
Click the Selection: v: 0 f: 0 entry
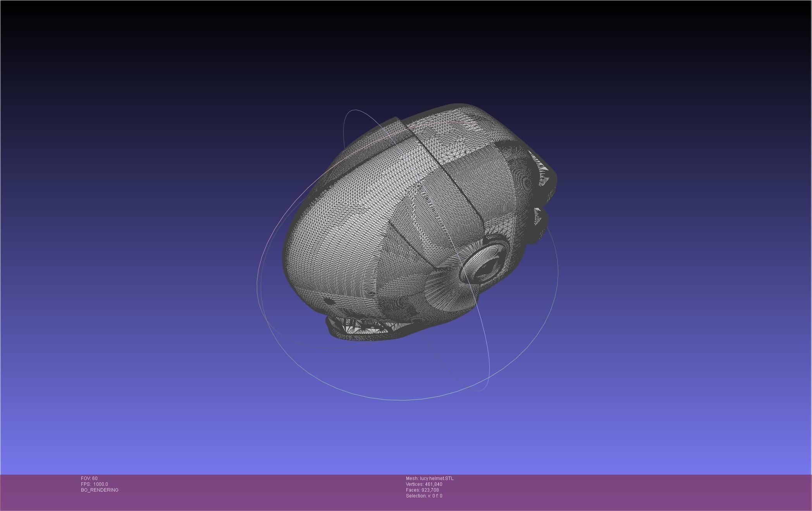(x=424, y=496)
